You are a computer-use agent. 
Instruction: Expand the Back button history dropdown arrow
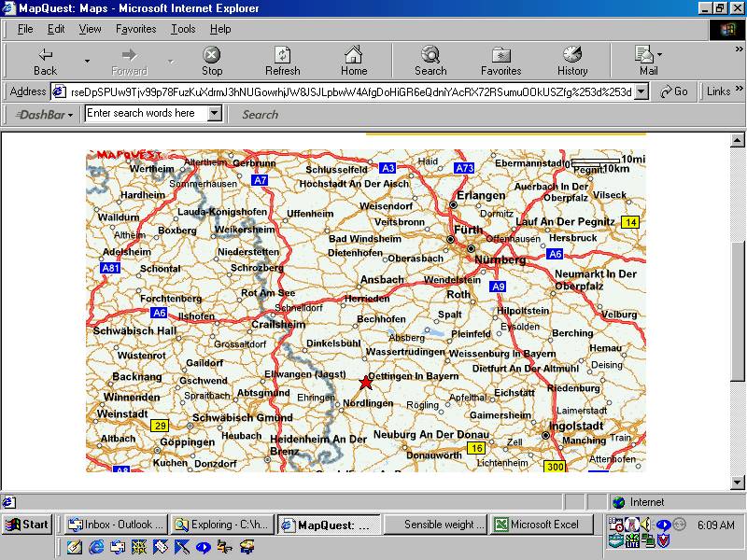pos(88,62)
